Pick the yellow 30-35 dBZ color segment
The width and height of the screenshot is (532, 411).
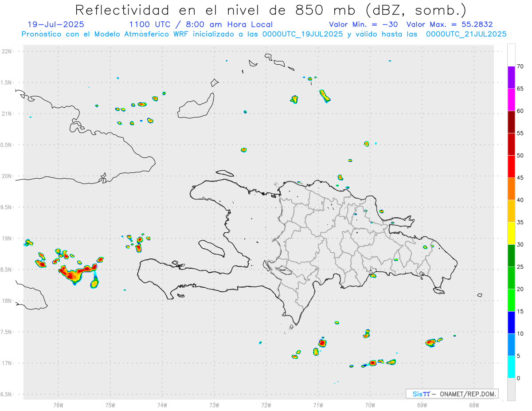click(x=511, y=233)
